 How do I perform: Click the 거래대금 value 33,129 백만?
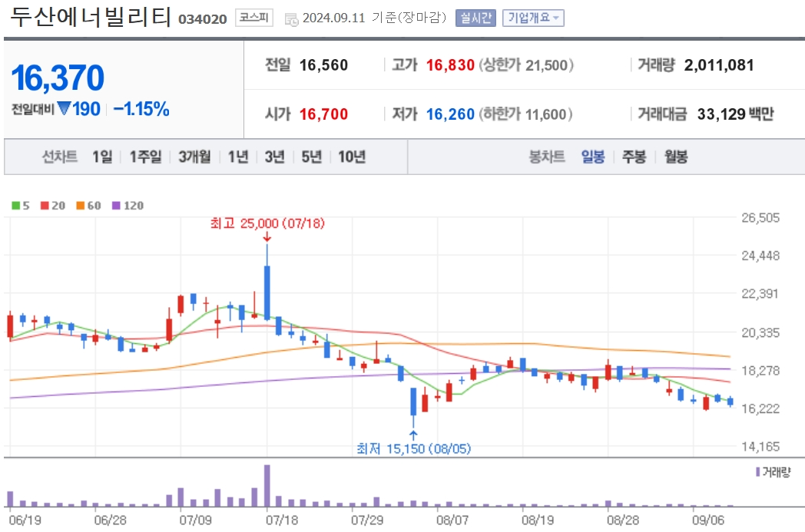tap(735, 114)
